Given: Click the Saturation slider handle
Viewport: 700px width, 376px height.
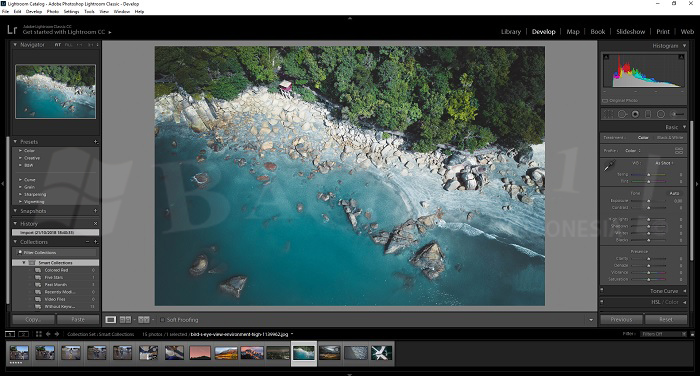Looking at the screenshot, I should [648, 280].
